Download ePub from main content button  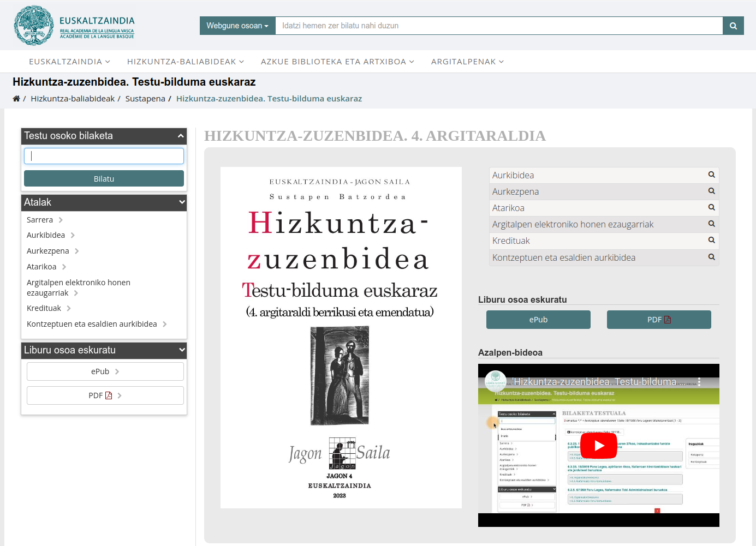538,320
